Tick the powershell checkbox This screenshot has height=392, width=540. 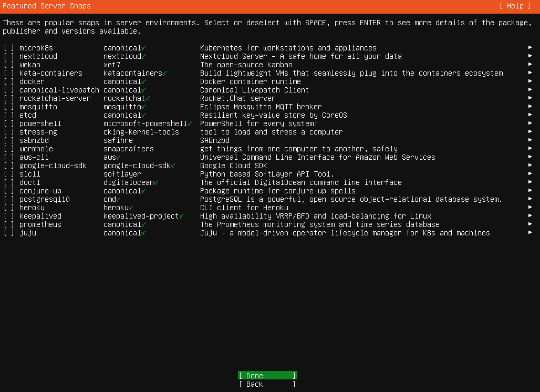point(9,123)
